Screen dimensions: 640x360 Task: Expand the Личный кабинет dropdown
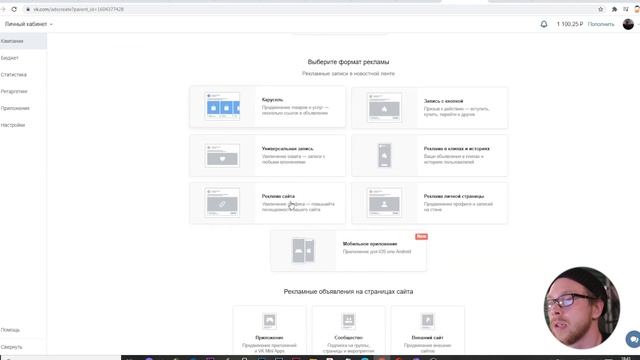(29, 24)
